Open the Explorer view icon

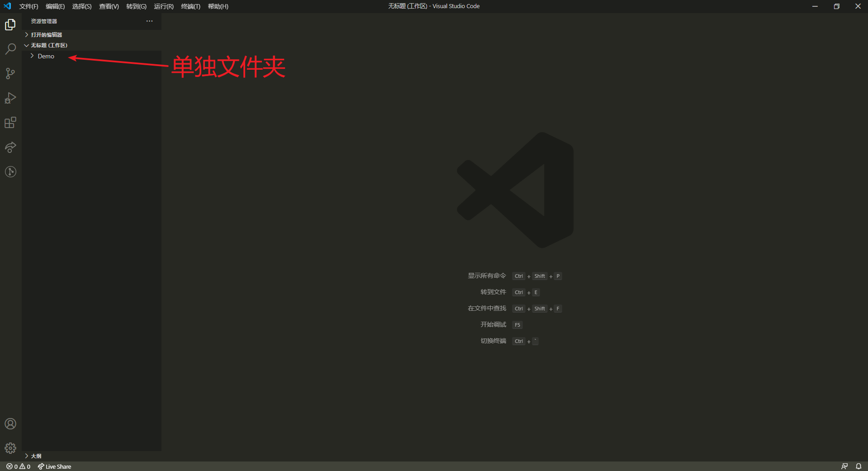tap(10, 24)
